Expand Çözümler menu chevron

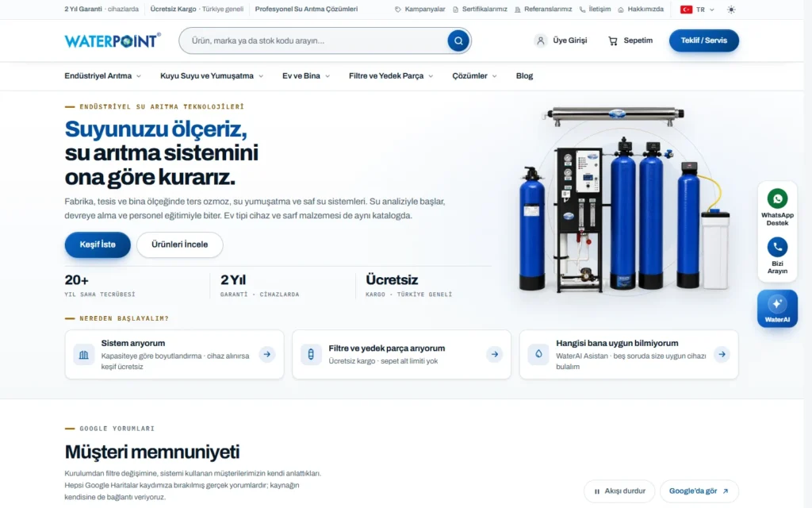coord(494,76)
